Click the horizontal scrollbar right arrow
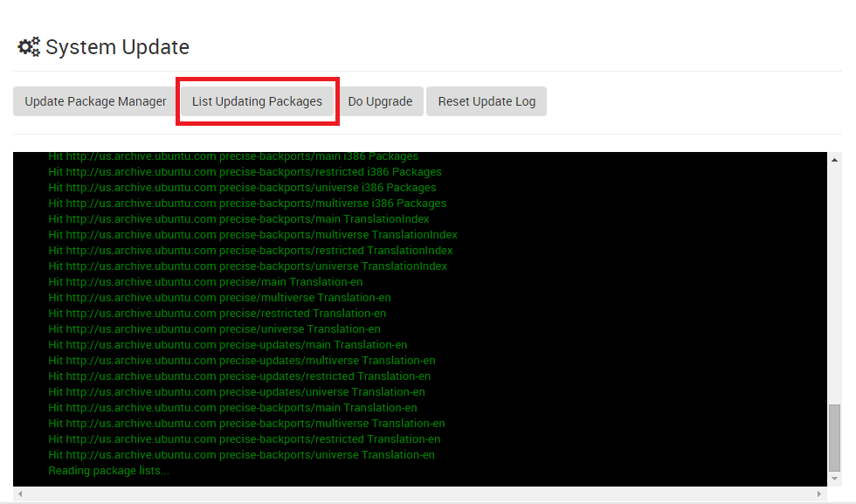The width and height of the screenshot is (856, 504). (x=819, y=494)
